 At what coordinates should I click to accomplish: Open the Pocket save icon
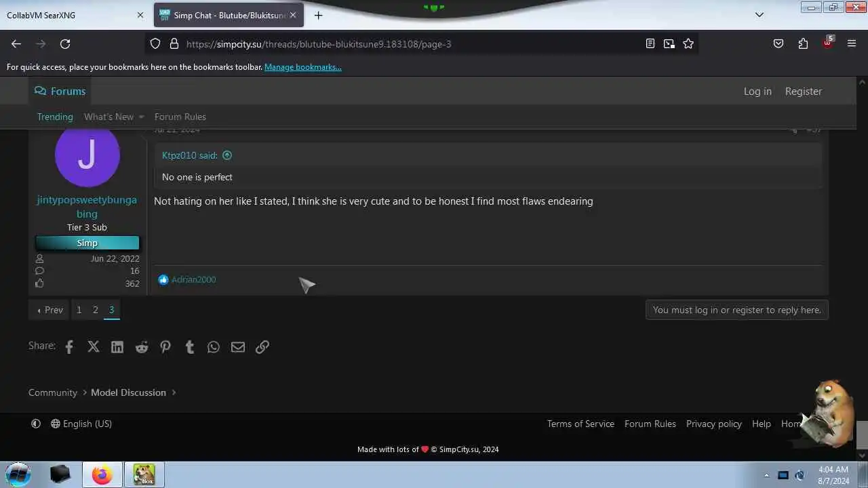[x=778, y=44]
